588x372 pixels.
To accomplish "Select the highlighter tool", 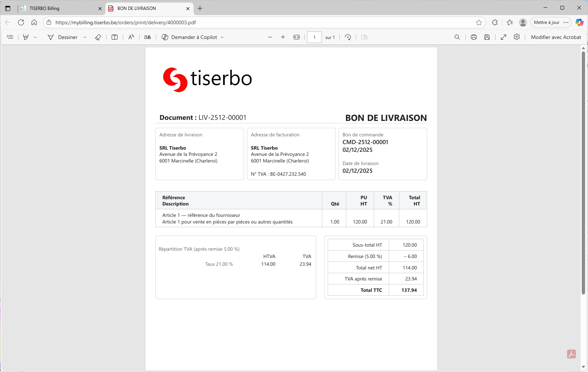I will (25, 37).
